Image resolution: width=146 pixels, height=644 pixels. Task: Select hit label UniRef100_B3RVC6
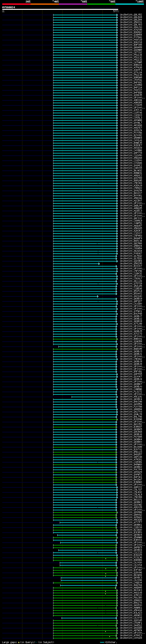coord(131,540)
